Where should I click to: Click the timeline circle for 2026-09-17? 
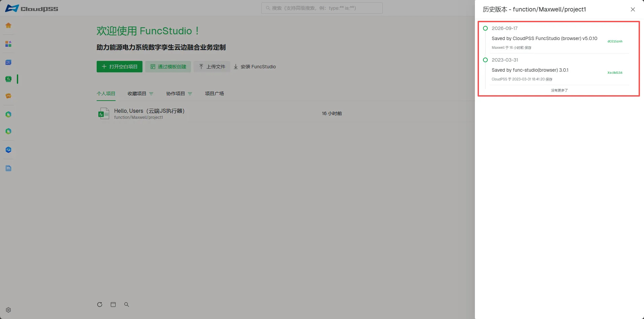485,28
